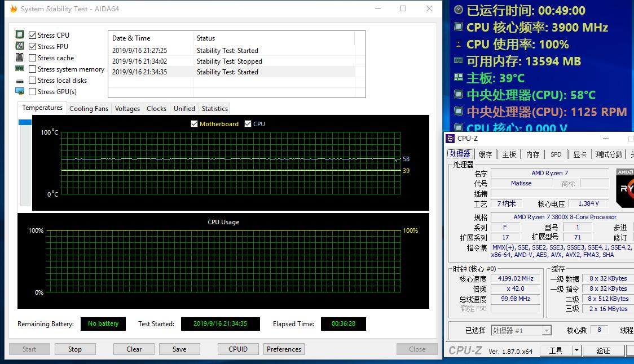
Task: Open the 内存 tab in CPU-Z
Action: (532, 154)
